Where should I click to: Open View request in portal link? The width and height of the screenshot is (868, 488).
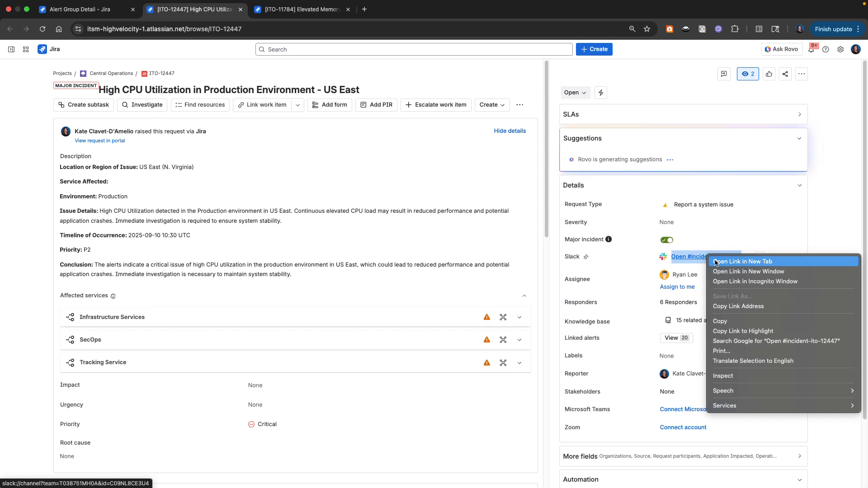99,141
